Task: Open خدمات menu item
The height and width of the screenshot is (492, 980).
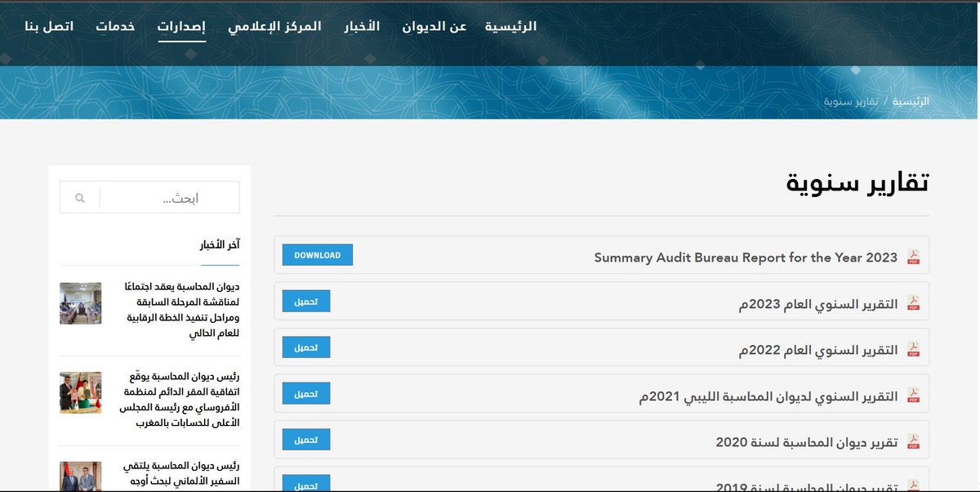Action: point(116,26)
